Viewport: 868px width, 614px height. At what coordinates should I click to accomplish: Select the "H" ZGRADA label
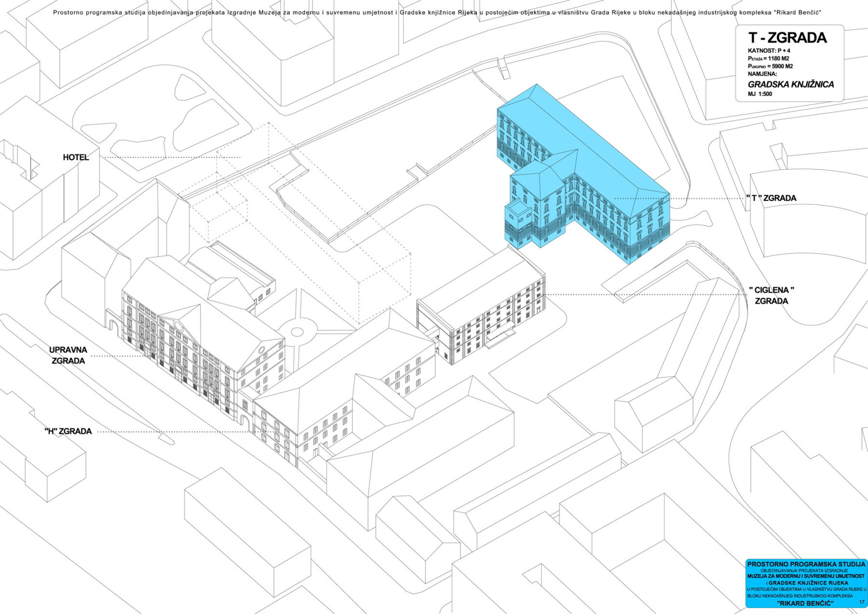point(68,431)
